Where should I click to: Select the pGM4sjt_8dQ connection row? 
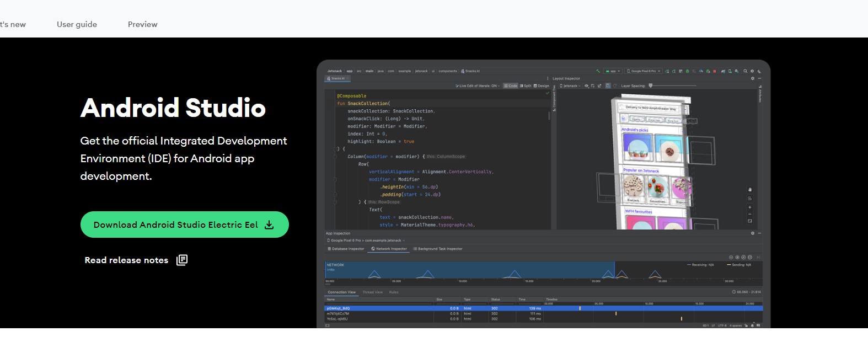[x=543, y=308]
